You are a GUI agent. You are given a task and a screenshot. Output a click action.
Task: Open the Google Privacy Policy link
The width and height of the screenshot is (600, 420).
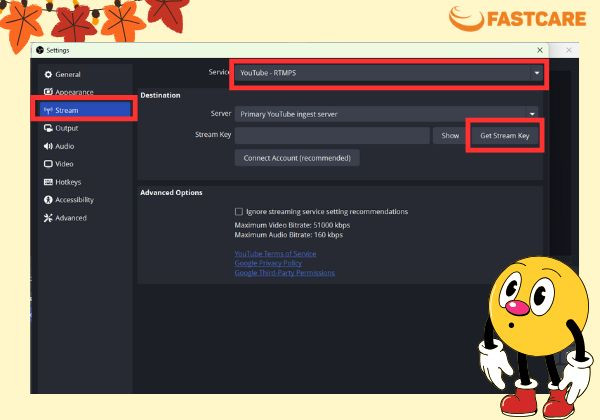pos(268,263)
